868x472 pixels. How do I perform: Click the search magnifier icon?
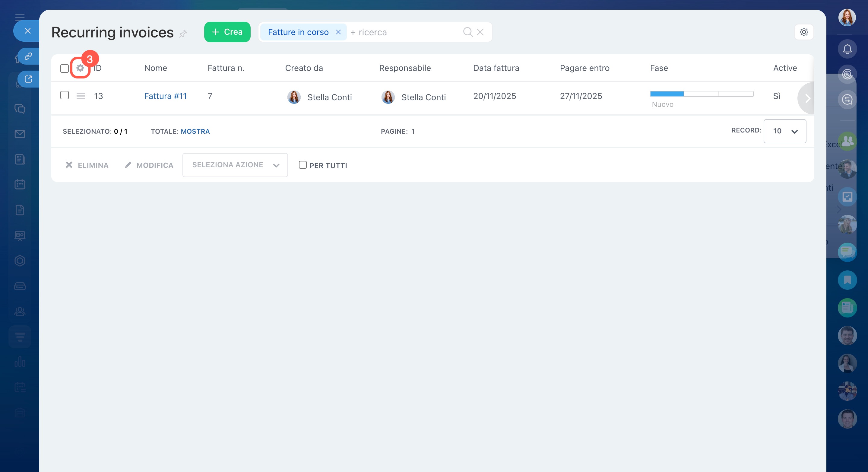(468, 32)
